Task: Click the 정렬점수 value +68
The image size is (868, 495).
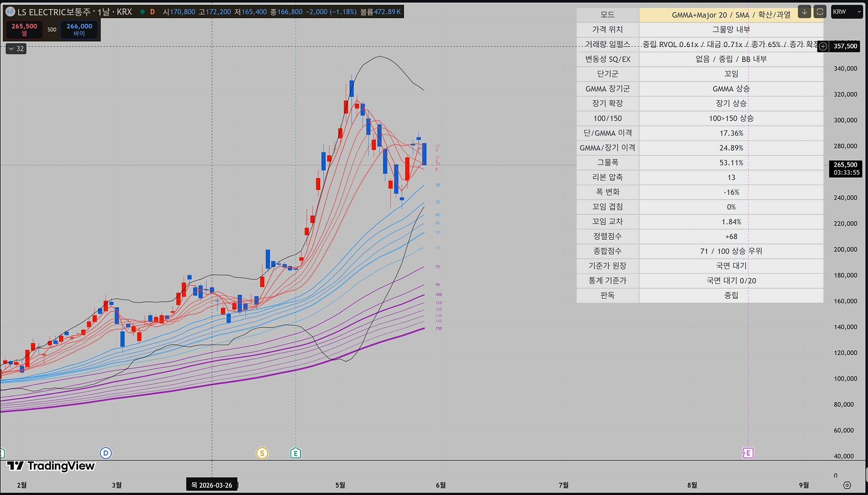Action: tap(731, 236)
